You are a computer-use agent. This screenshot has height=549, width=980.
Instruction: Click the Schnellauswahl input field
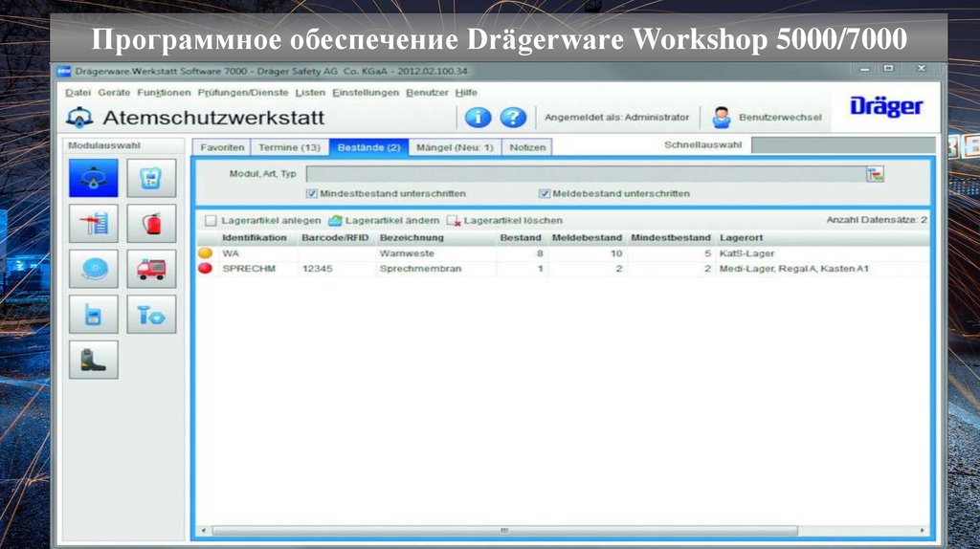coord(842,145)
